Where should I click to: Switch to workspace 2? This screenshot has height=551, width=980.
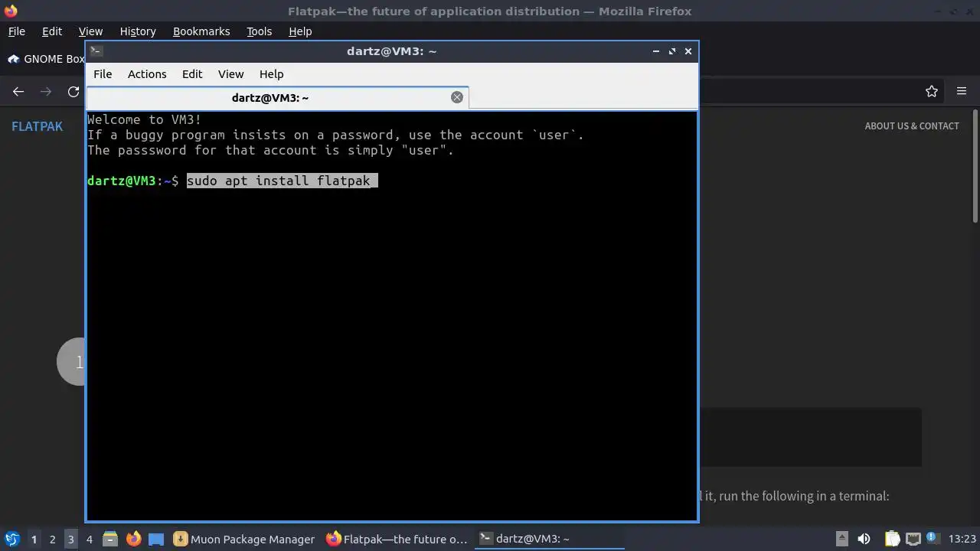pos(52,540)
